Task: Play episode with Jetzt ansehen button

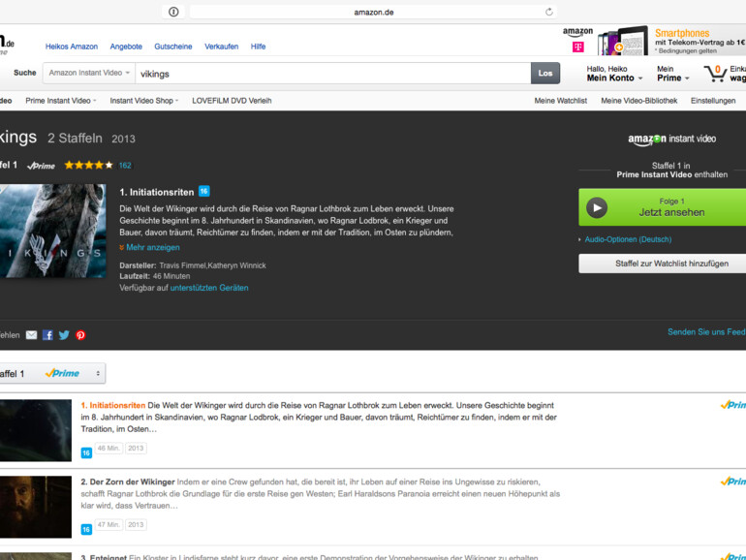Action: click(663, 207)
